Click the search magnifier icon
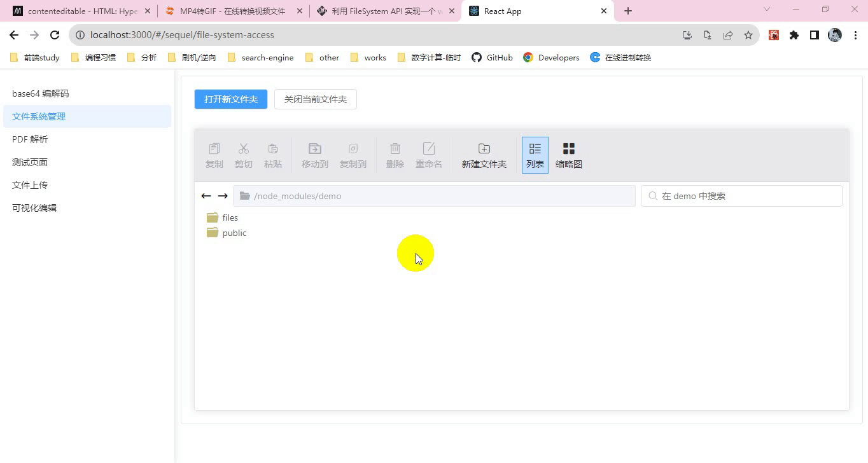Viewport: 868px width, 463px height. pyautogui.click(x=652, y=196)
